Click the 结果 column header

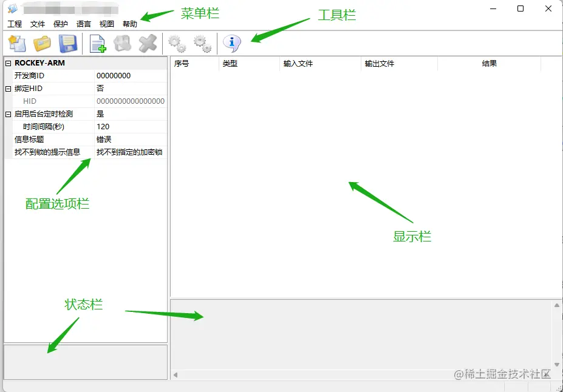point(489,64)
